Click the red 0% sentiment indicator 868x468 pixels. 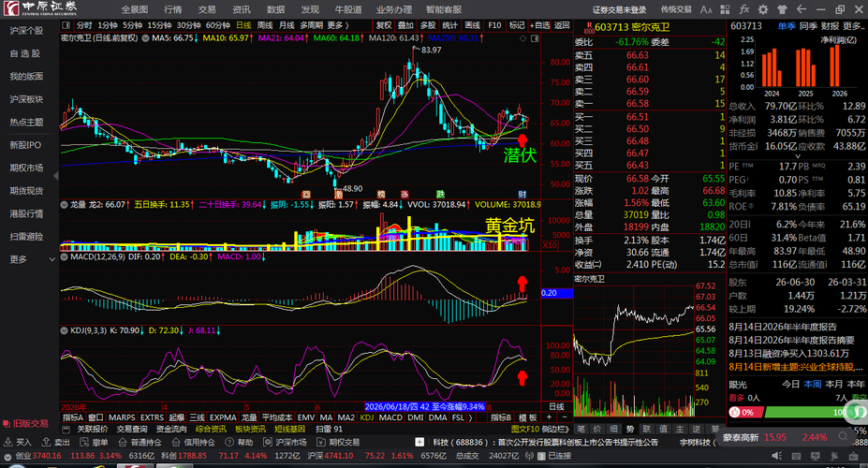[745, 412]
